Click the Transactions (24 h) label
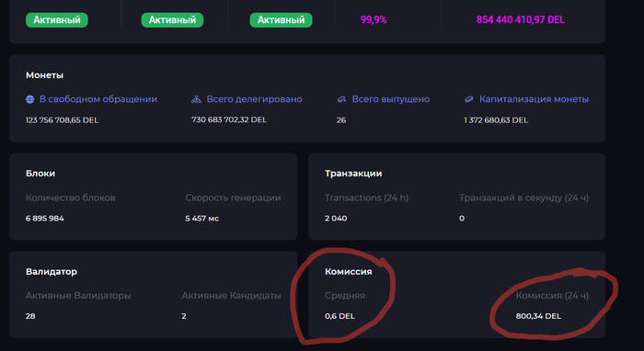This screenshot has height=351, width=644. click(x=367, y=198)
